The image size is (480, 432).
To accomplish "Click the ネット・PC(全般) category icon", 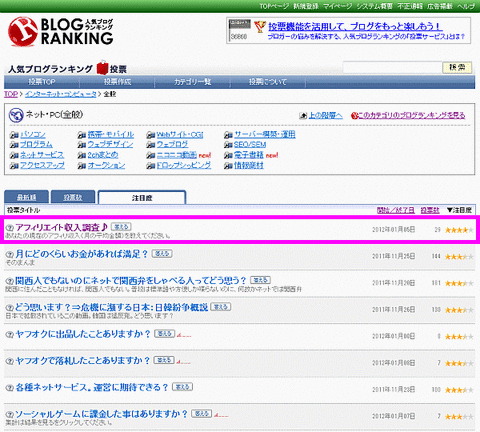I will click(x=16, y=115).
